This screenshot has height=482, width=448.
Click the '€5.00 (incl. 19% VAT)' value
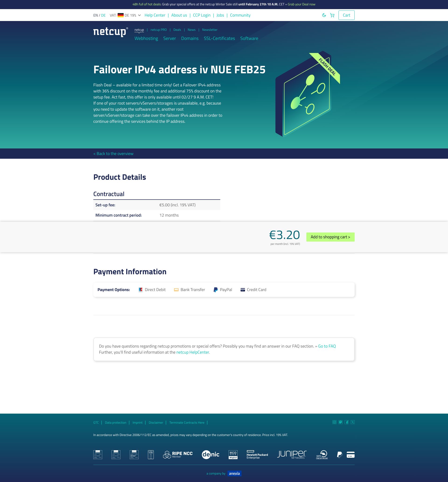(x=178, y=205)
